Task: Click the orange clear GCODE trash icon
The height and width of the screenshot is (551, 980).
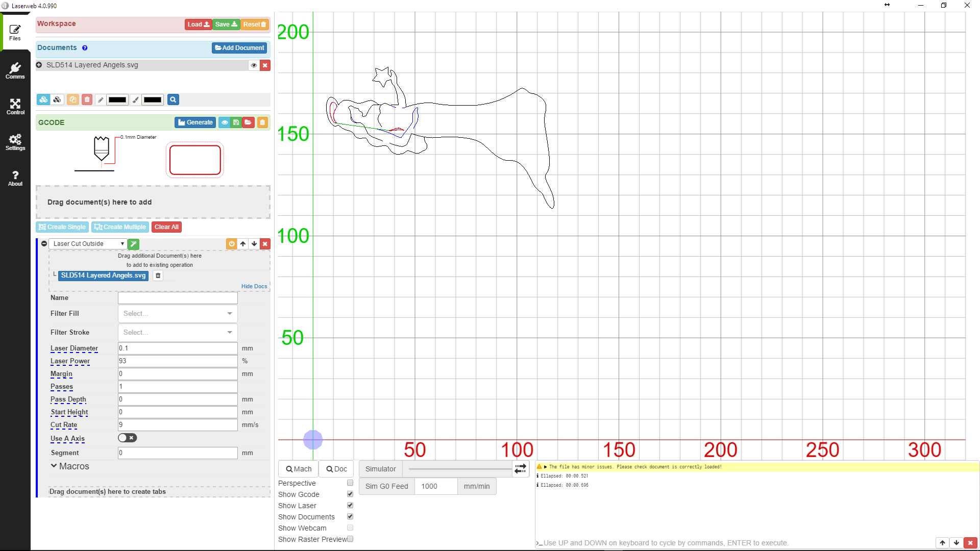Action: click(x=262, y=122)
